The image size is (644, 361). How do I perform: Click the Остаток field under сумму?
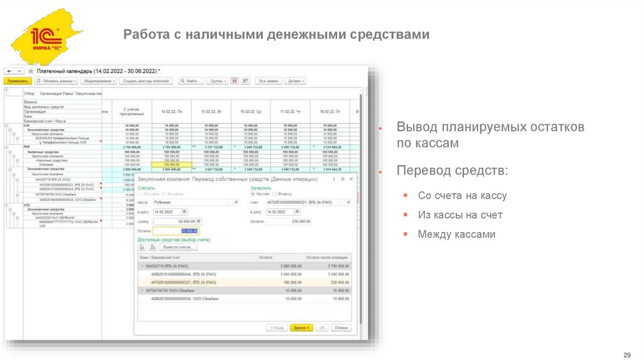coord(176,231)
